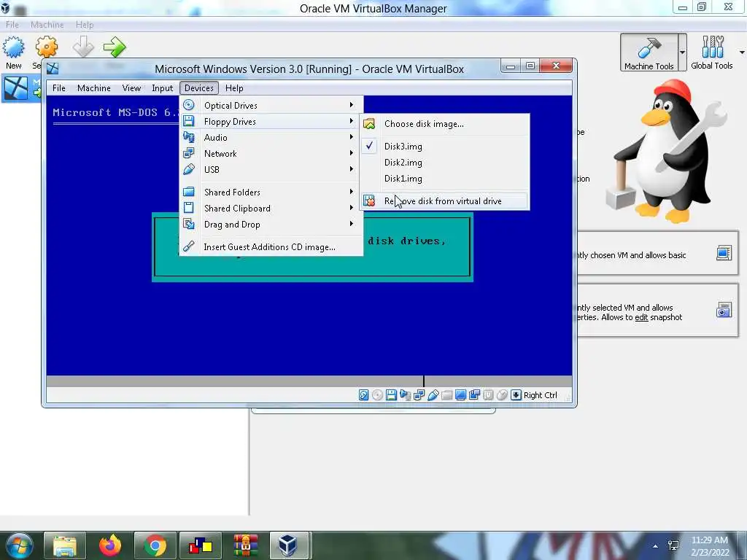Expand the Shared Clipboard submenu
747x560 pixels.
271,208
